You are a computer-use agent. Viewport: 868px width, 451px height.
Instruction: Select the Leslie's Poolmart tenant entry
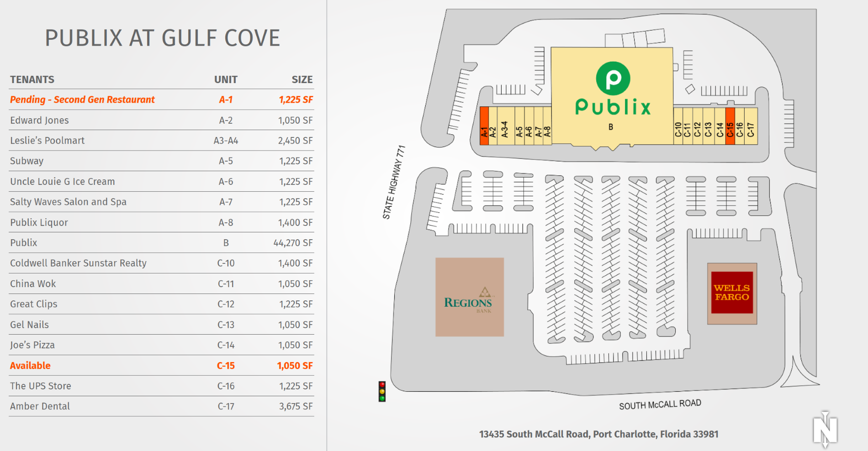[x=47, y=141]
